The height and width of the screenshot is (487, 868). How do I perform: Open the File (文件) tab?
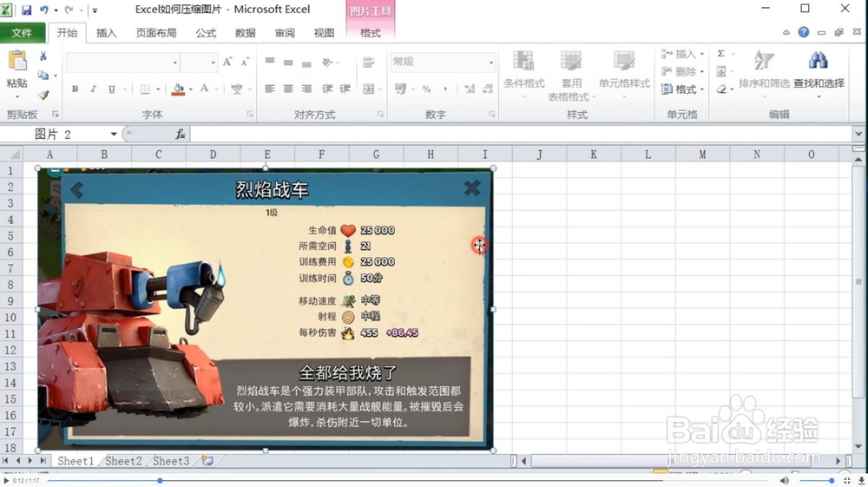(23, 33)
